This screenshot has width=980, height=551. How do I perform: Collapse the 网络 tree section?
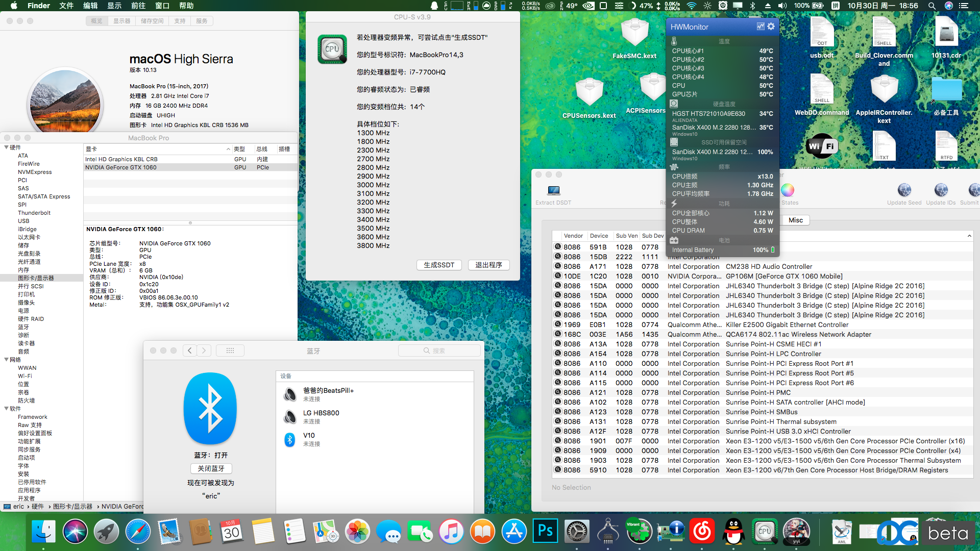tap(6, 360)
